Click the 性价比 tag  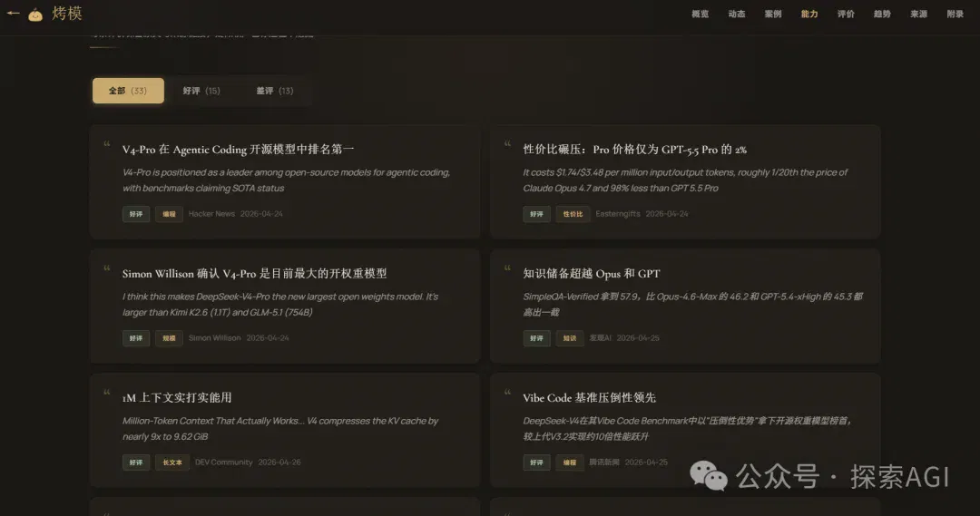[573, 214]
